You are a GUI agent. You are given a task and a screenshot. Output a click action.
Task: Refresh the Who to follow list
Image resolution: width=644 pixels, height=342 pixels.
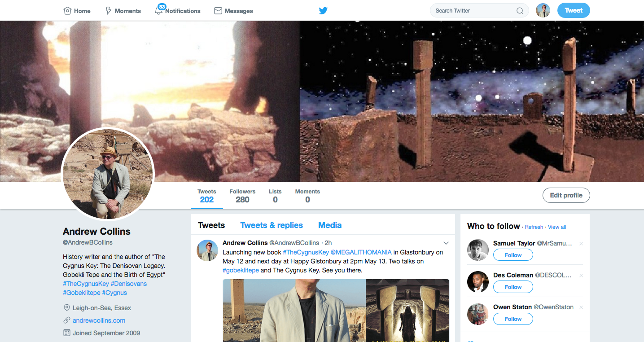pyautogui.click(x=534, y=227)
